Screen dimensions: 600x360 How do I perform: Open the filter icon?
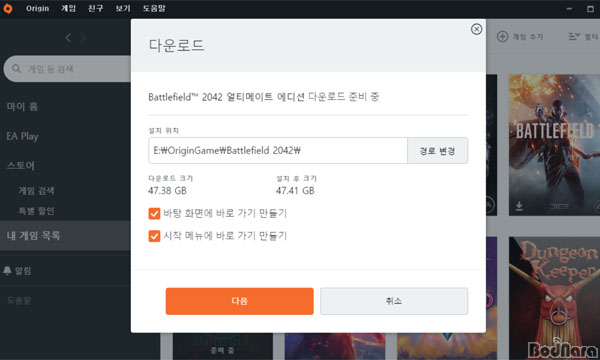574,36
